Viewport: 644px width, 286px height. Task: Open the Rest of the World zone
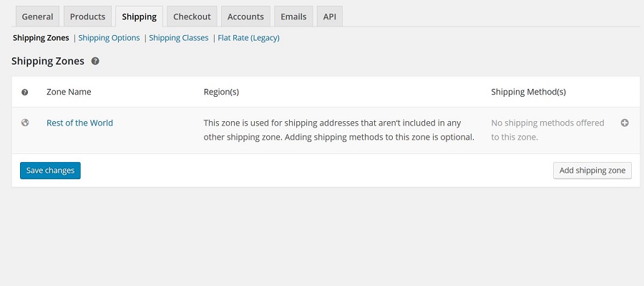(79, 123)
